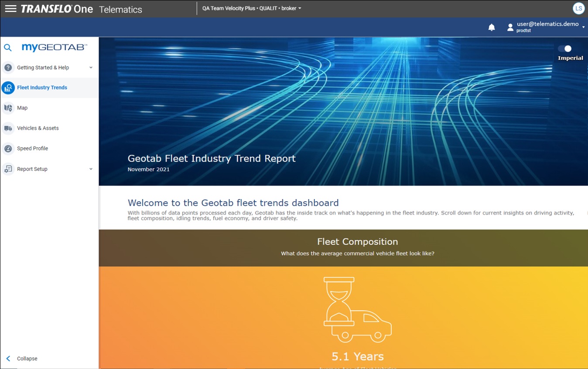Click the TRANSFLO One logo
Image resolution: width=588 pixels, height=369 pixels.
(57, 9)
